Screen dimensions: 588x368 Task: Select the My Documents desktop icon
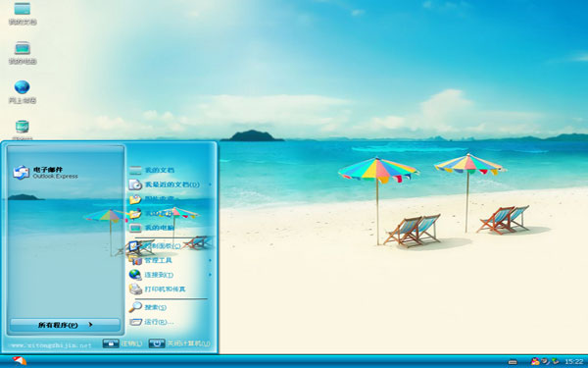tap(23, 13)
